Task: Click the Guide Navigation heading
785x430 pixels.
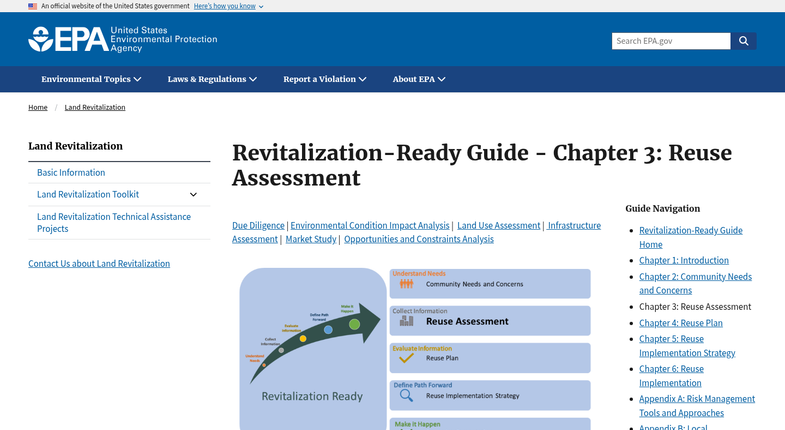Action: tap(663, 209)
